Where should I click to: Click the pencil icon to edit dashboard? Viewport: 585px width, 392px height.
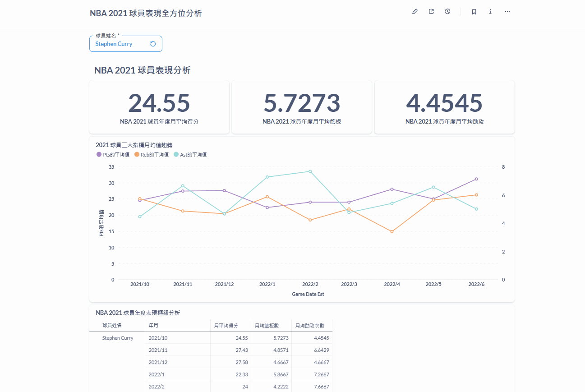[x=415, y=12]
